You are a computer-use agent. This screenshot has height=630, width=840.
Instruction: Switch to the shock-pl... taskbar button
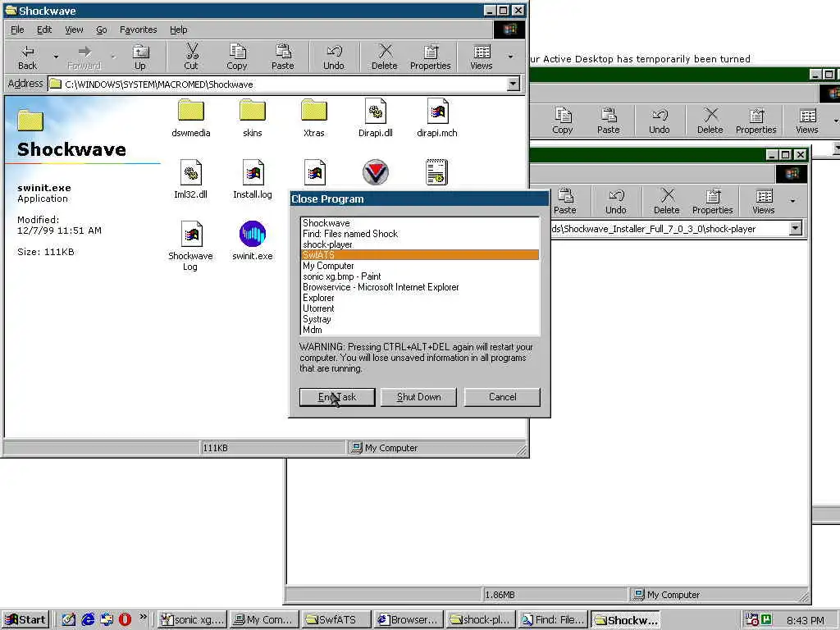click(x=481, y=620)
